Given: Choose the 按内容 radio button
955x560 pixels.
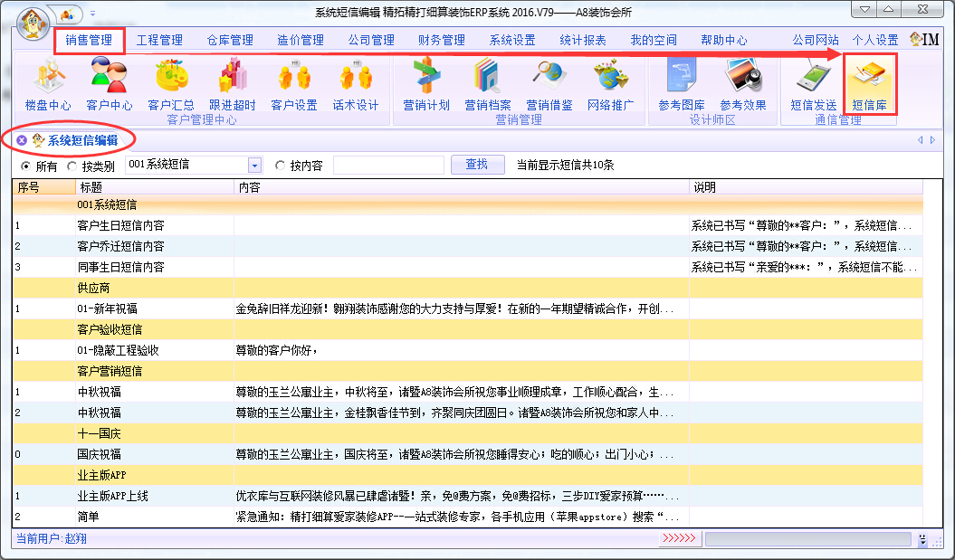Looking at the screenshot, I should click(x=281, y=166).
